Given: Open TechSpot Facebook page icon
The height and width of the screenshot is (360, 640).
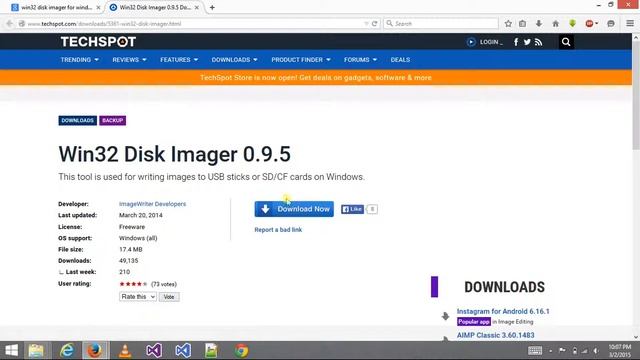Looking at the screenshot, I should [516, 42].
